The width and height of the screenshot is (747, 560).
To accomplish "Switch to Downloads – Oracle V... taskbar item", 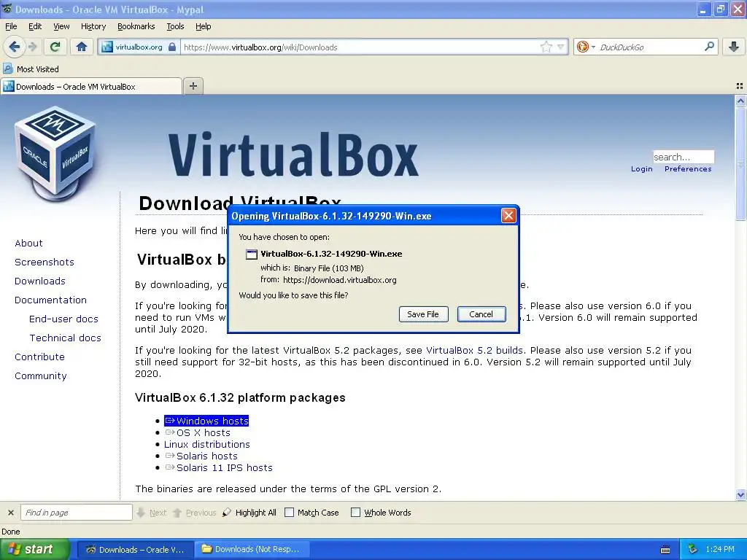I will point(135,550).
